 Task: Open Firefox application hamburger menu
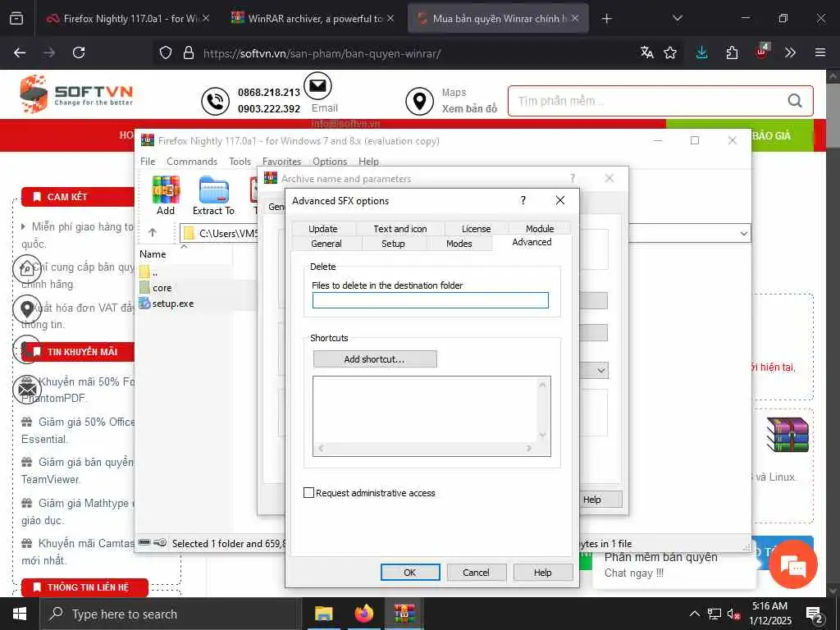point(820,52)
